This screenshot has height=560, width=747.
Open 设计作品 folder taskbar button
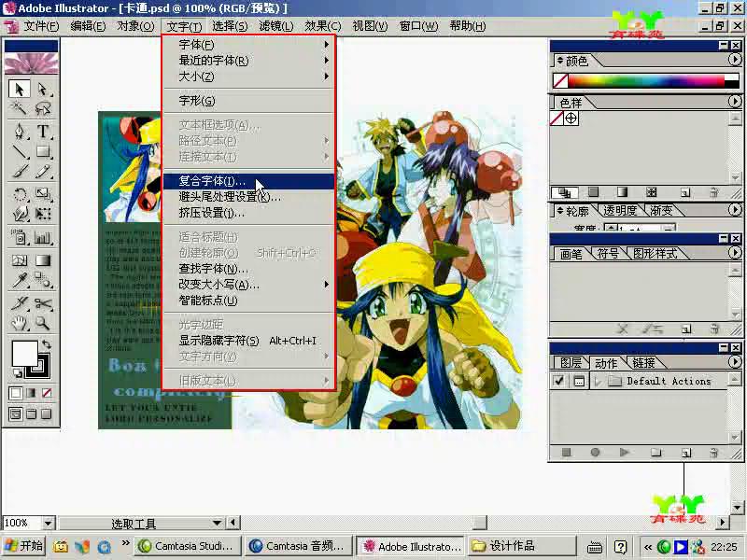(x=522, y=546)
